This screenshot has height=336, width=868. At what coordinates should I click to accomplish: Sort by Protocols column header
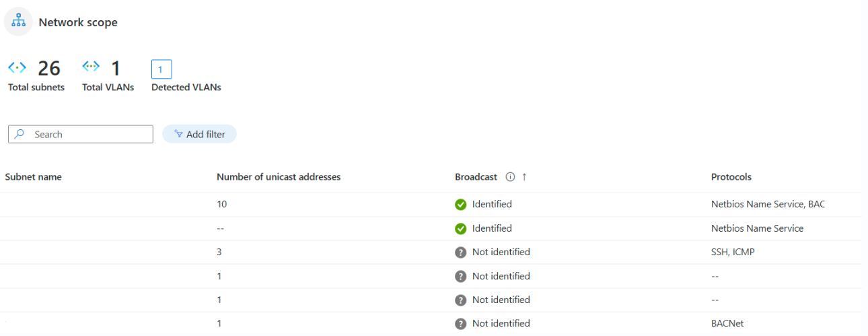tap(731, 177)
